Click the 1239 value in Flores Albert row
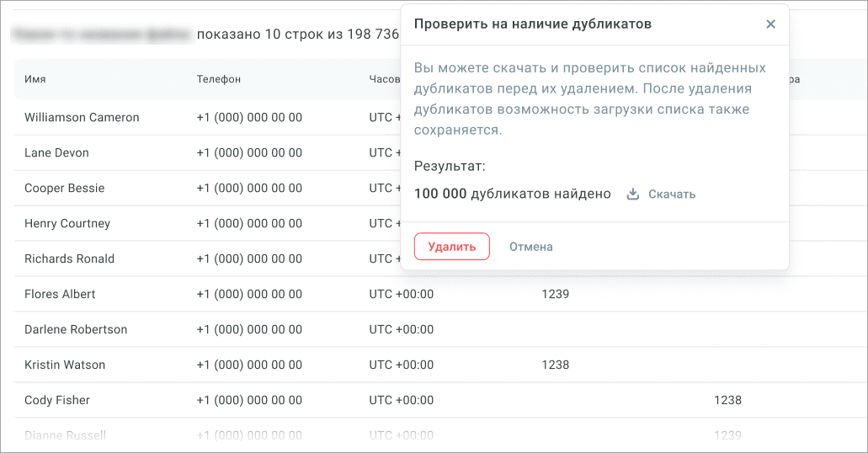Viewport: 868px width, 453px height. 555,294
